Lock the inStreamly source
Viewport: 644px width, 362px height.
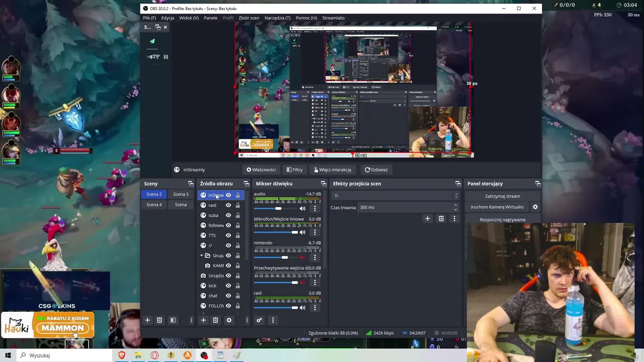point(237,195)
